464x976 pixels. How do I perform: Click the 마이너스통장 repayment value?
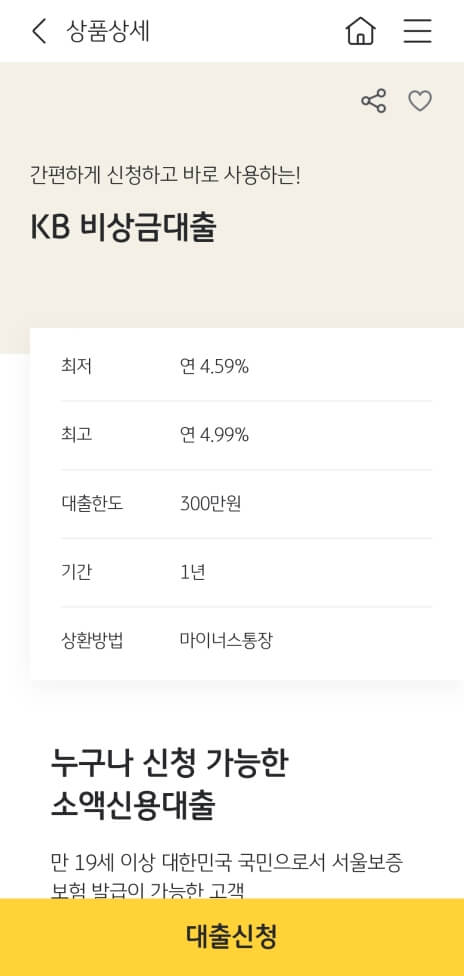[226, 640]
